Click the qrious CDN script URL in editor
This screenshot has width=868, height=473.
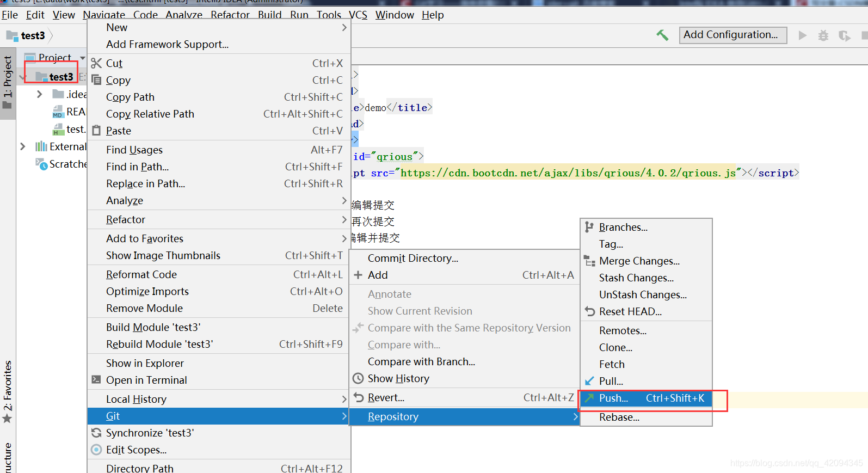click(568, 173)
